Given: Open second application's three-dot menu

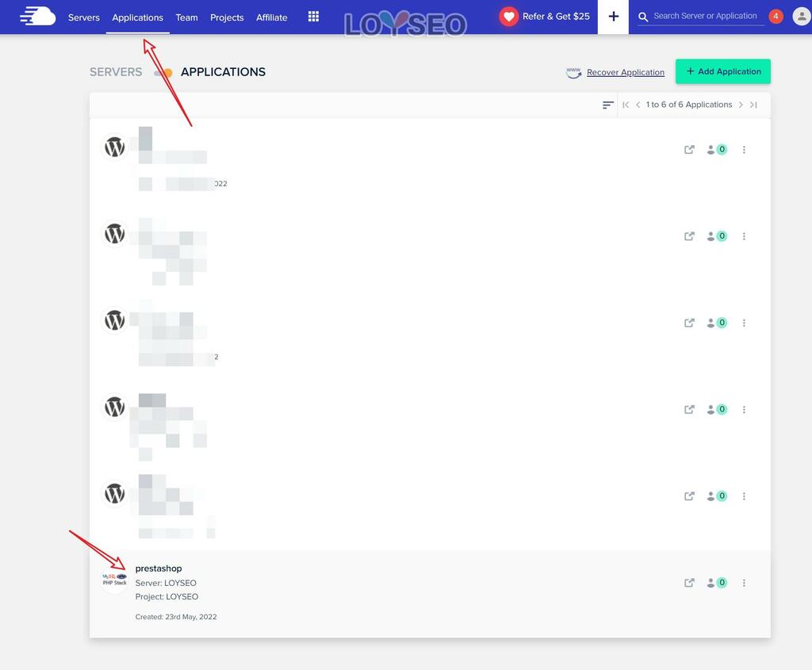Looking at the screenshot, I should tap(744, 236).
